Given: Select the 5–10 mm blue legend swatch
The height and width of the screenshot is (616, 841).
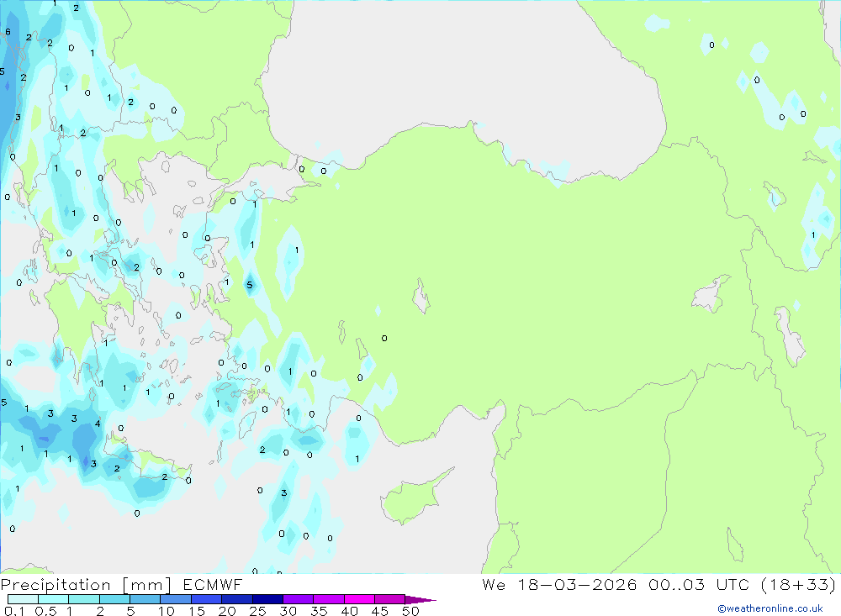Looking at the screenshot, I should pyautogui.click(x=145, y=599).
